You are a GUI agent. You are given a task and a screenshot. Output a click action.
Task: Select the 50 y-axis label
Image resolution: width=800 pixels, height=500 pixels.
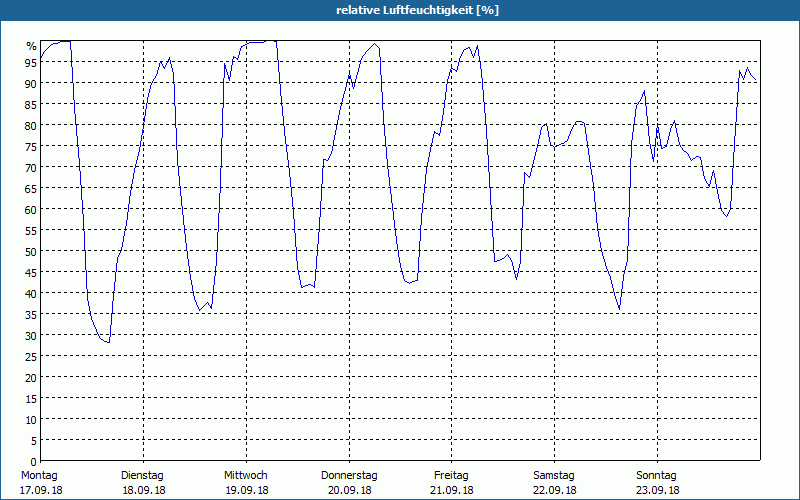coord(31,252)
